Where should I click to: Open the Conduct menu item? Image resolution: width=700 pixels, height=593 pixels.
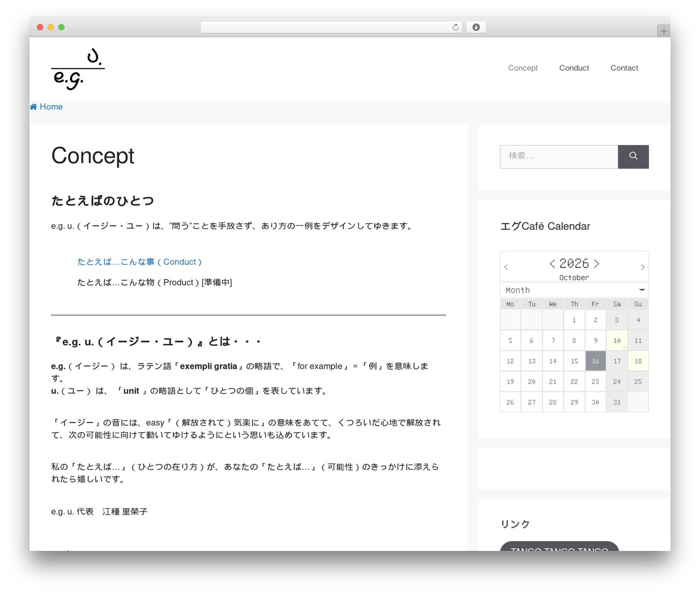coord(574,68)
